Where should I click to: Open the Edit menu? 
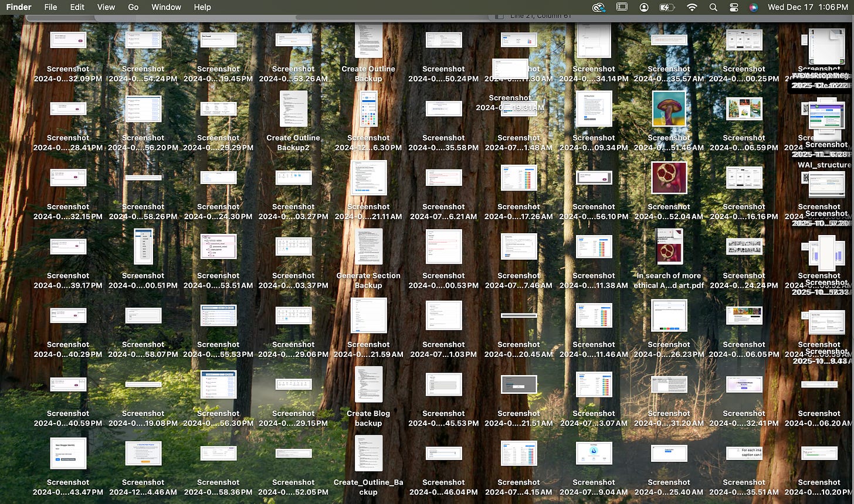pos(77,7)
